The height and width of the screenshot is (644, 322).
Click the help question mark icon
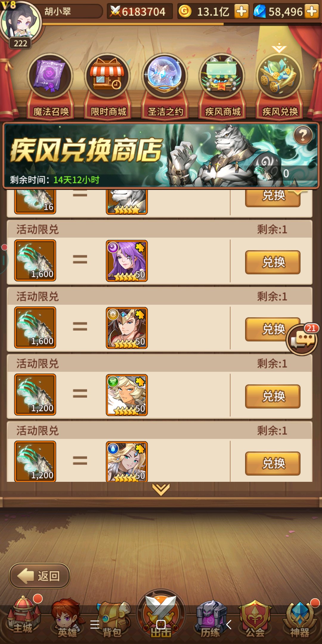(x=303, y=135)
